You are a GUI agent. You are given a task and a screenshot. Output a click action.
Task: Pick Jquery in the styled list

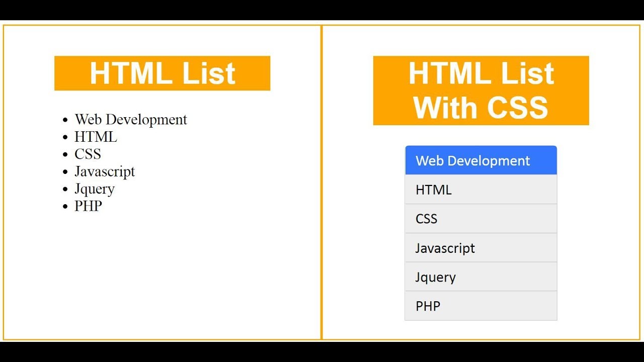[480, 277]
